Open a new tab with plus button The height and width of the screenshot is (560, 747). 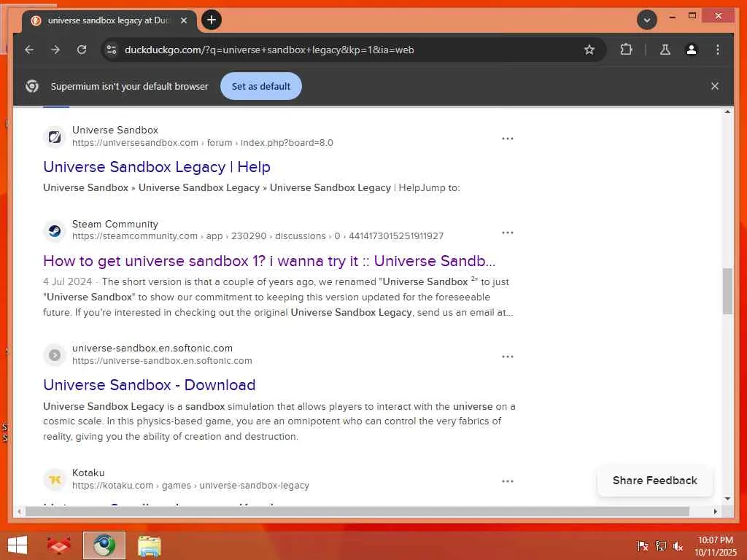pyautogui.click(x=212, y=20)
